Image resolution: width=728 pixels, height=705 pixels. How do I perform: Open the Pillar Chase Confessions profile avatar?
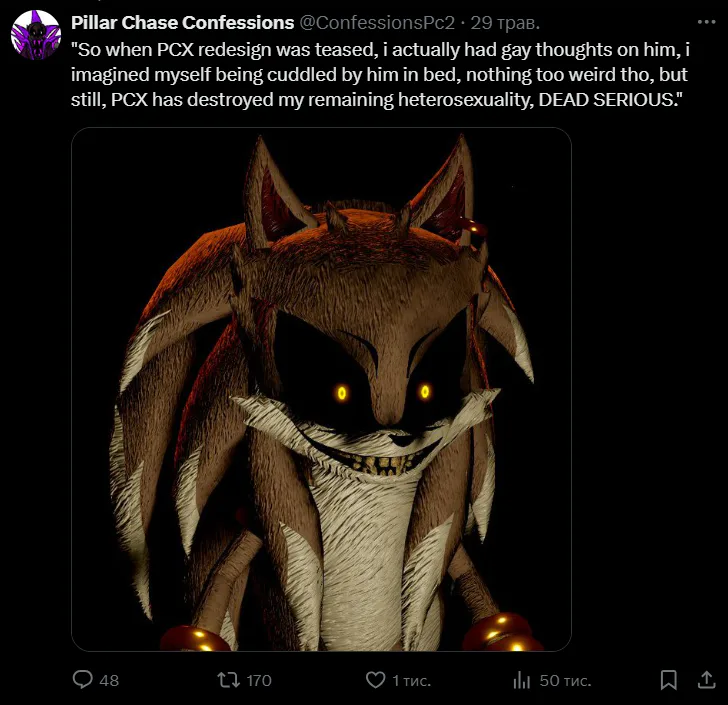tap(35, 34)
